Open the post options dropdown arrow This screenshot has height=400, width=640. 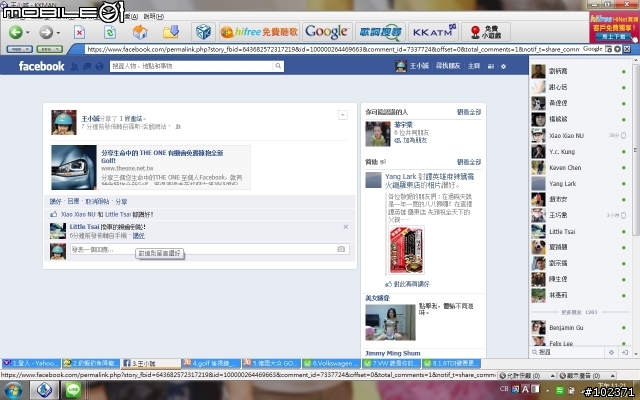(x=343, y=115)
